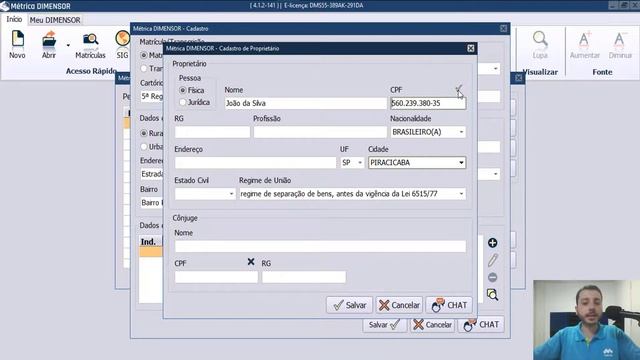Click the Abrir folder icon
Viewport: 640px width, 360px height.
(49, 39)
